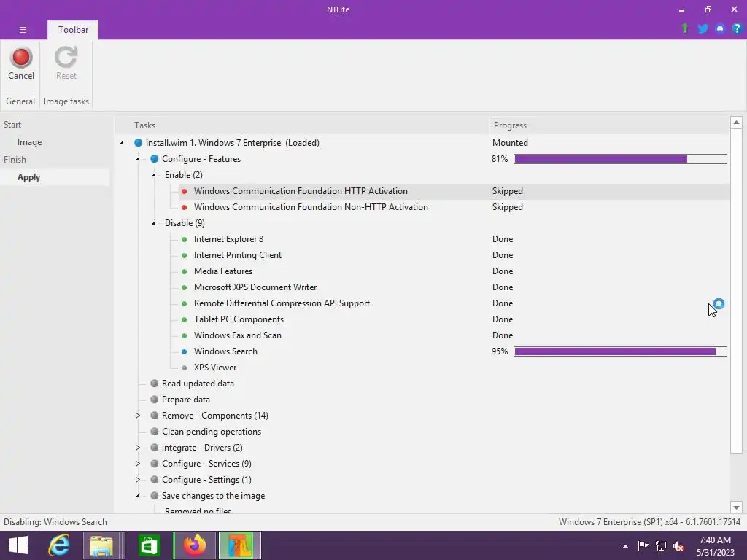Viewport: 747px width, 560px height.
Task: Click red dot of WCF HTTP Activation
Action: coord(185,191)
